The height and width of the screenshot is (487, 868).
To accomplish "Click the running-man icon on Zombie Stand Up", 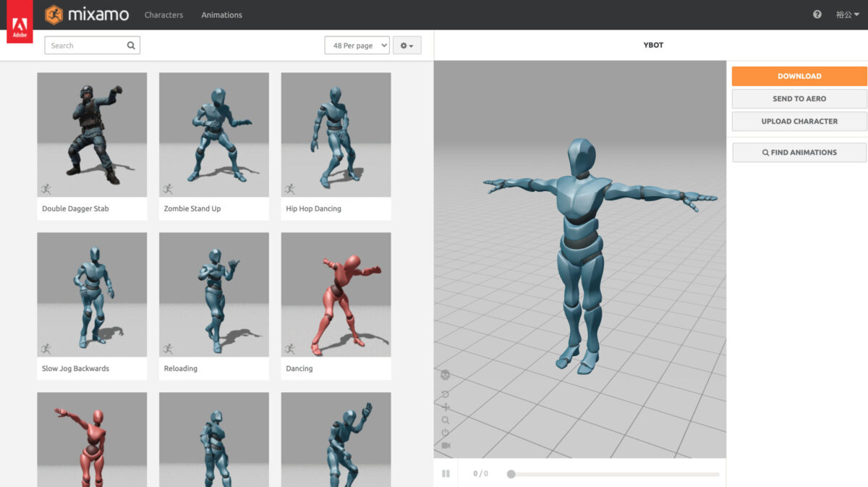I will [168, 189].
